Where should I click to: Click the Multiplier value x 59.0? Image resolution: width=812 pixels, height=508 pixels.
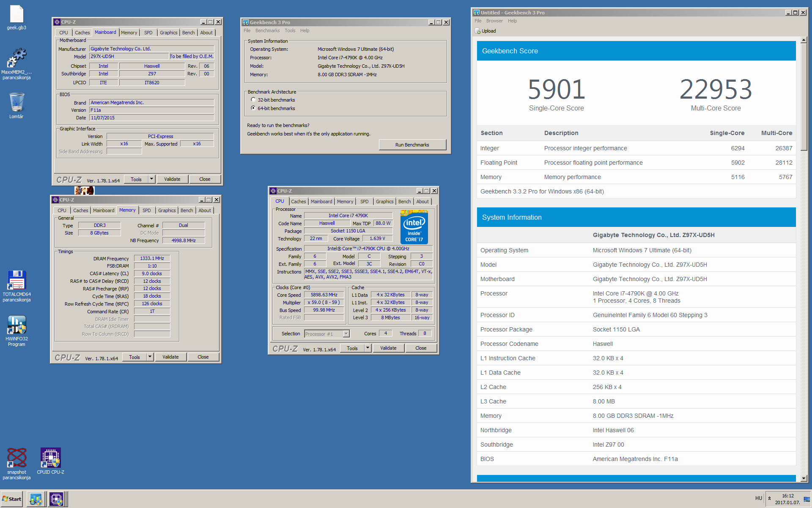tap(324, 302)
